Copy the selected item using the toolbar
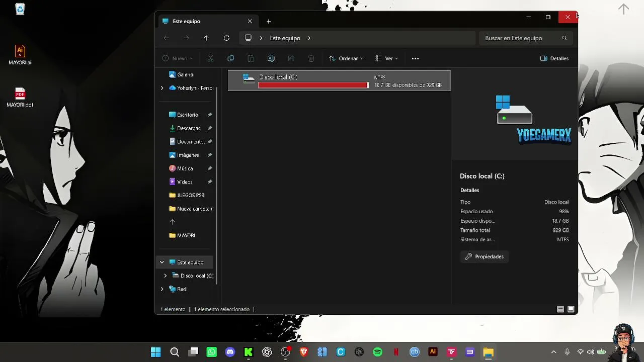 pos(230,58)
